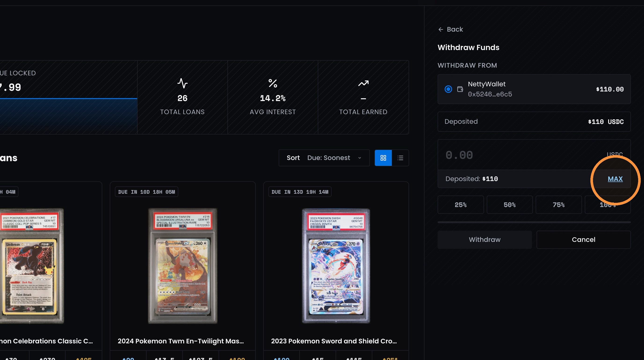Screen dimensions: 644x360
Task: Click the "AVG INTEREST" label
Action: 273,112
